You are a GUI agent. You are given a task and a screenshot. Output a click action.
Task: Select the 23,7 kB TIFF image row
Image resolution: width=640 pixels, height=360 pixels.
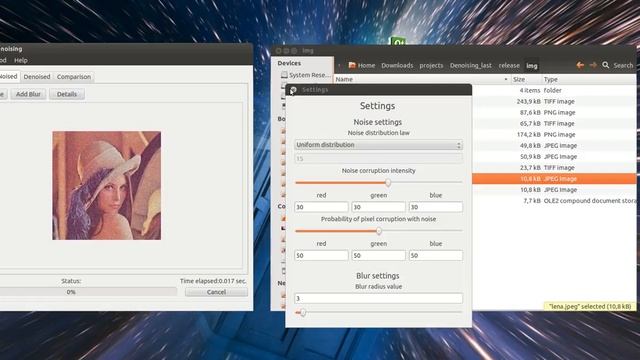point(554,167)
